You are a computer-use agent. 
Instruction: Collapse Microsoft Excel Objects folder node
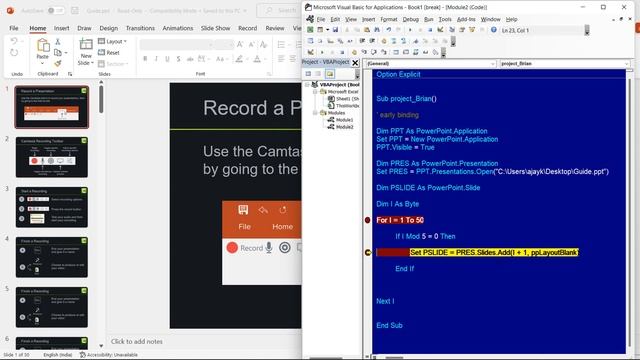[x=316, y=92]
